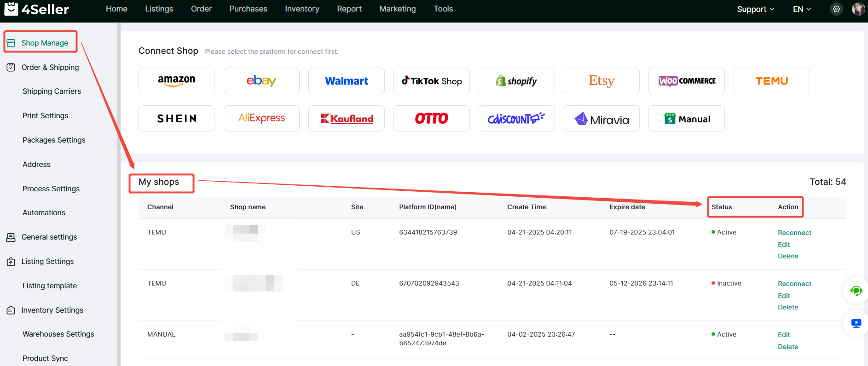Click the 4Seller logo icon
Viewport: 868px width, 366px height.
coord(11,8)
